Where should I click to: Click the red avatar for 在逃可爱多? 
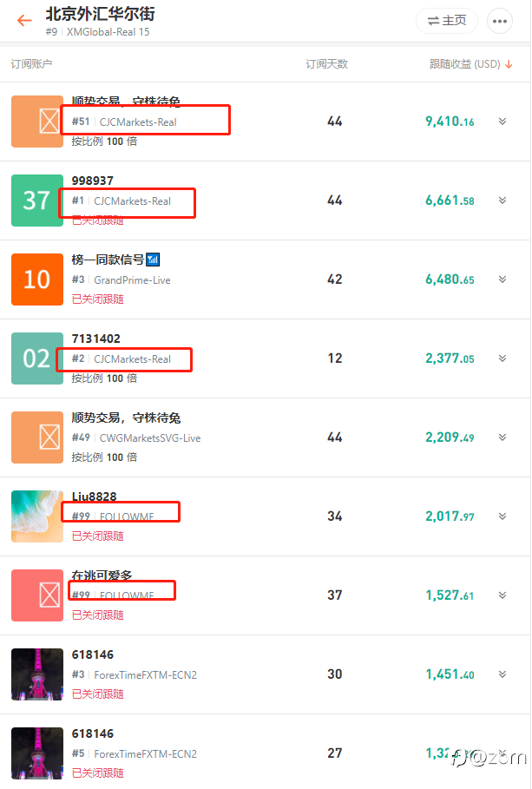(x=36, y=595)
